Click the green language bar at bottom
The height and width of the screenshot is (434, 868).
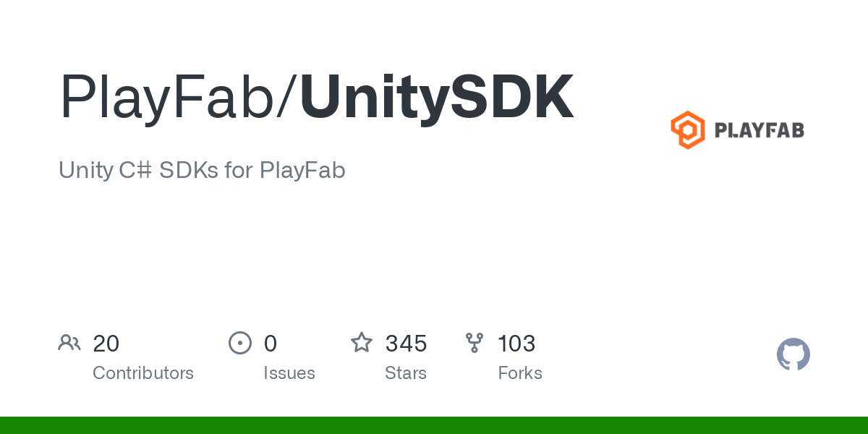[x=434, y=425]
